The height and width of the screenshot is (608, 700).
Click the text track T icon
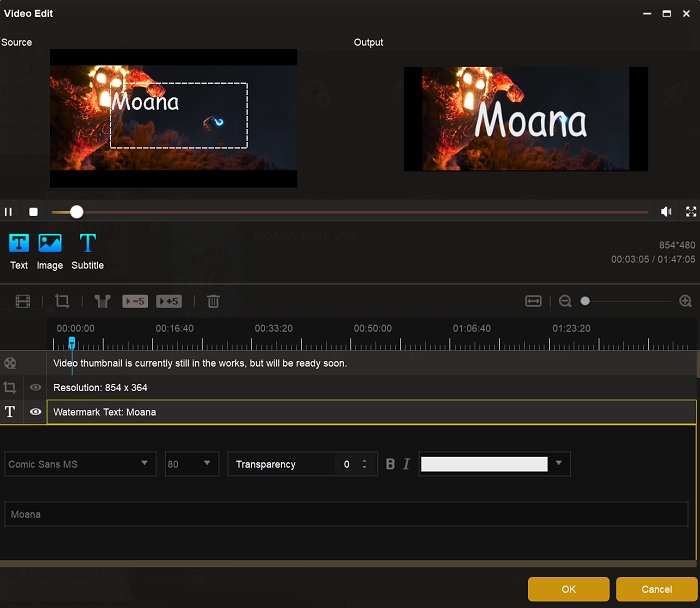pyautogui.click(x=10, y=412)
